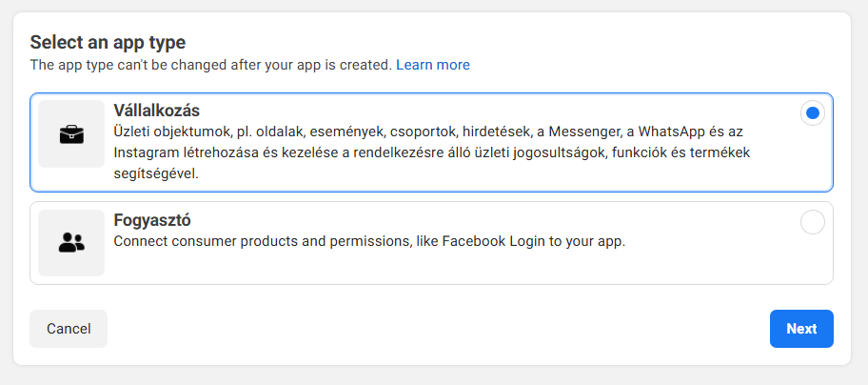
Task: Click the Fogyasztó option title
Action: click(x=152, y=220)
